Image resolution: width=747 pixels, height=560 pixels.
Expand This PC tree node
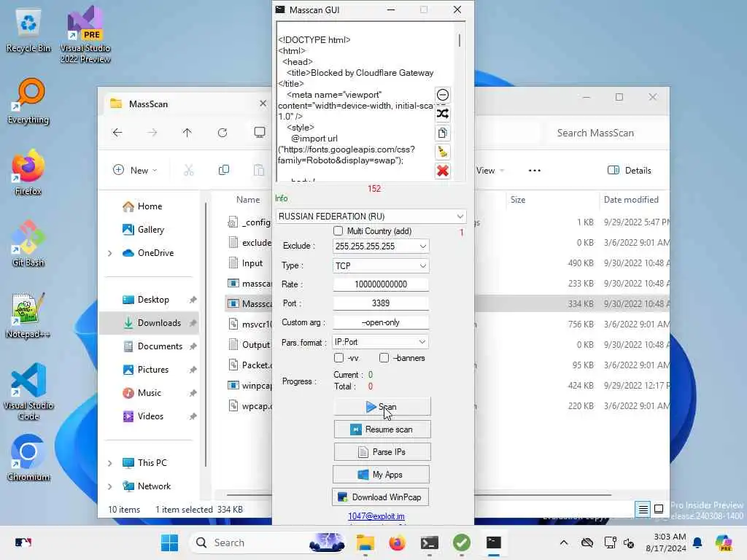point(110,463)
